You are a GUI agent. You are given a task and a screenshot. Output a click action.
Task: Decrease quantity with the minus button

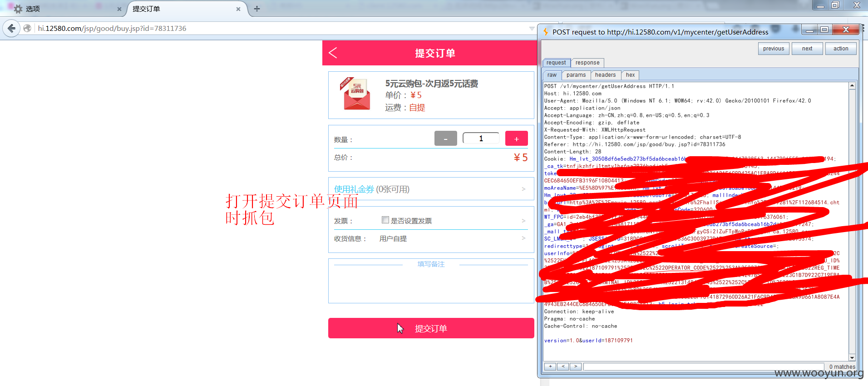[446, 139]
